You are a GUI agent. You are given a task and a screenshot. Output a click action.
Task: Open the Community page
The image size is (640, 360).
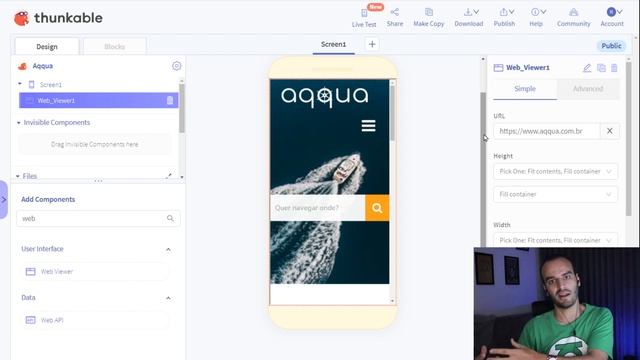(573, 18)
